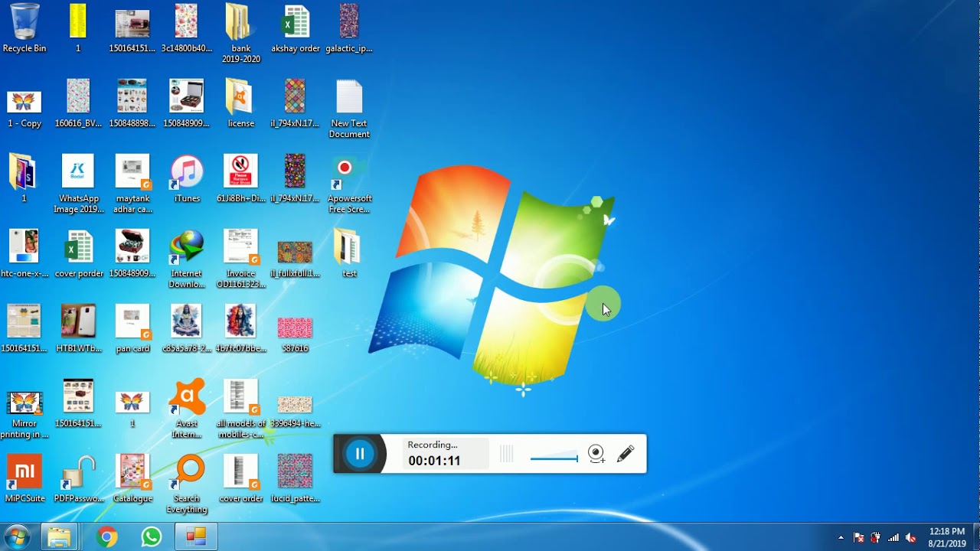This screenshot has width=980, height=551.
Task: Select the Mirror printing in file
Action: 24,416
